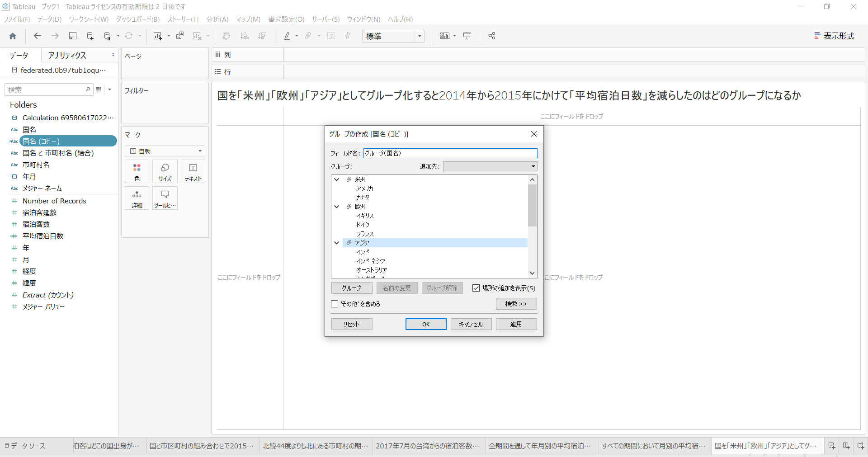Swap rows and columns toolbar icon

pyautogui.click(x=226, y=36)
